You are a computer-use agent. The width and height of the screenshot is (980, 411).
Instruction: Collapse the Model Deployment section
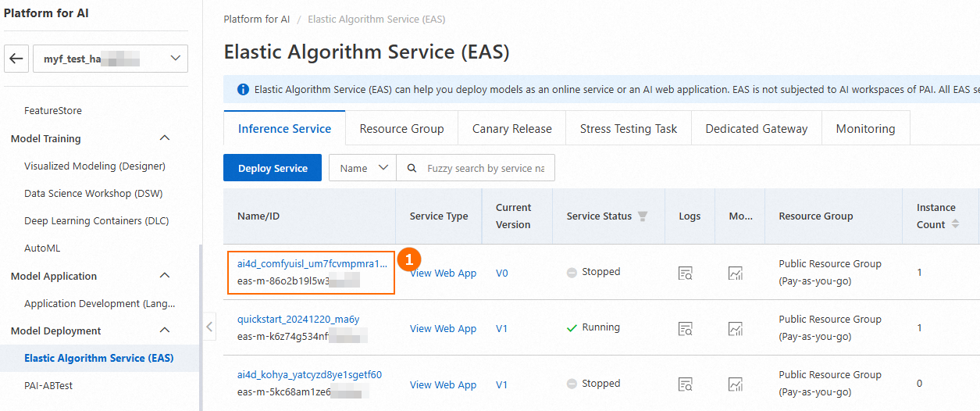164,331
